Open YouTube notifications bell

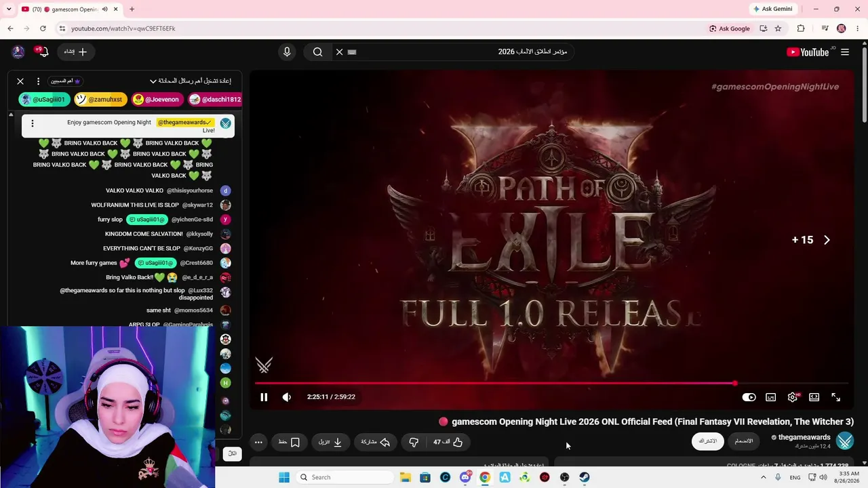tap(42, 52)
